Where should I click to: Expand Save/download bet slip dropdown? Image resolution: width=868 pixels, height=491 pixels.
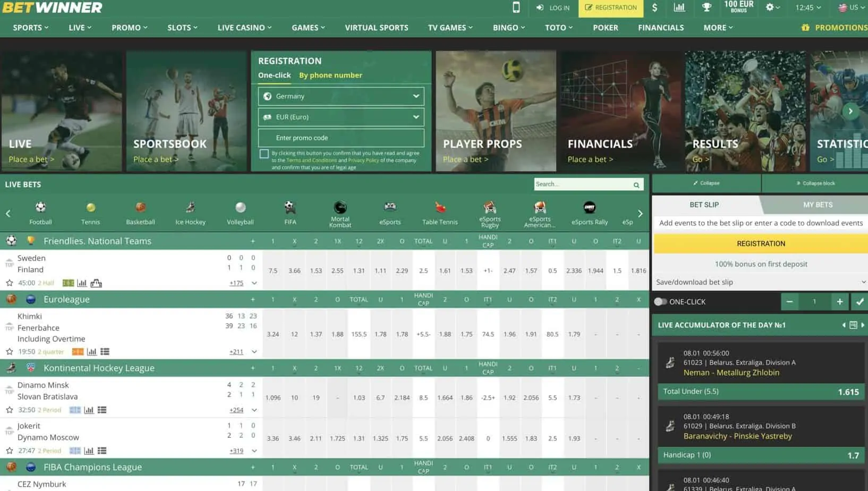760,282
